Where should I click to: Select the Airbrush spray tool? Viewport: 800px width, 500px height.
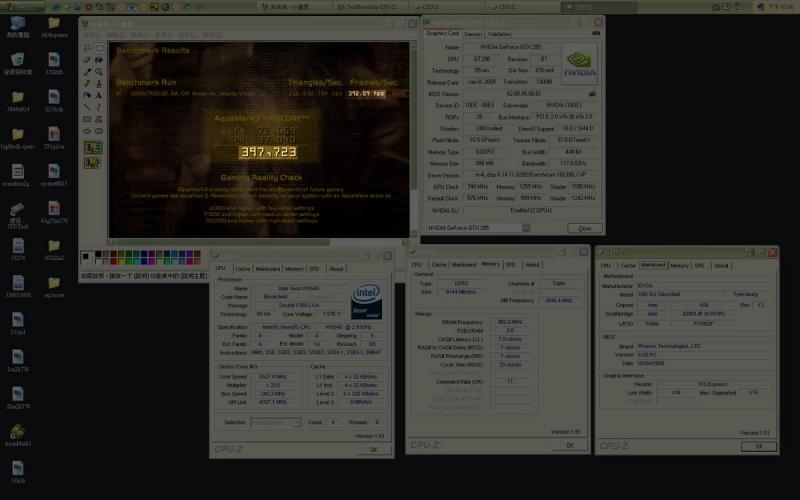(x=87, y=95)
